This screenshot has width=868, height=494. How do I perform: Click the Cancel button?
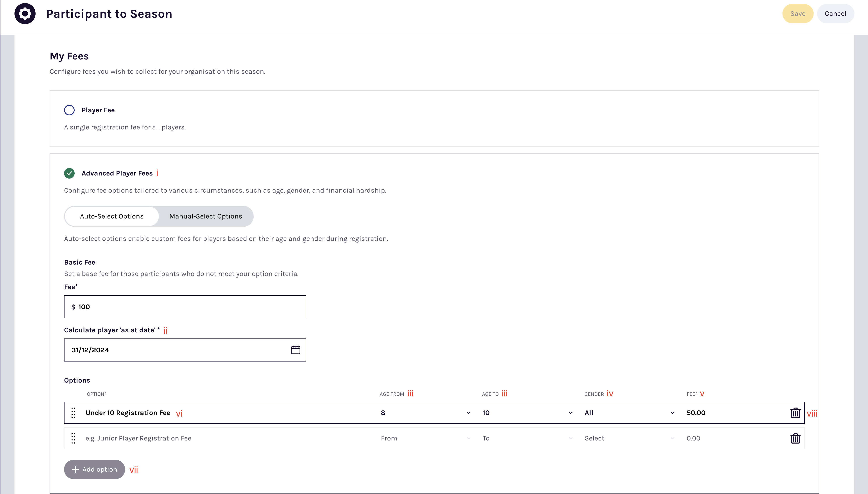(835, 14)
